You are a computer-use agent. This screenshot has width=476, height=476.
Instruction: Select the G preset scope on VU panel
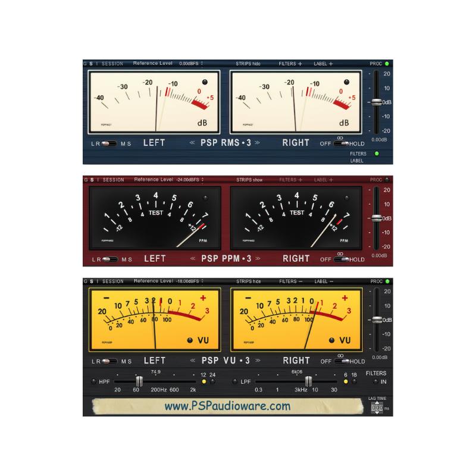pyautogui.click(x=85, y=281)
